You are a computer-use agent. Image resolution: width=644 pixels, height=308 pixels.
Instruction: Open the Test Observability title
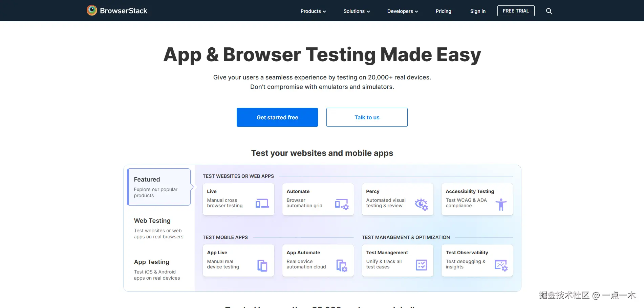click(x=467, y=253)
